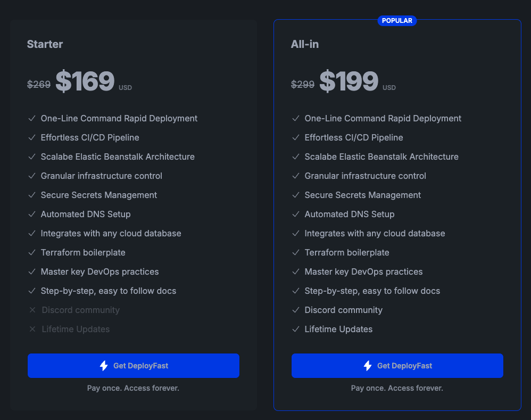Click the checkmark beside Starter's Secure Secrets Management

32,195
